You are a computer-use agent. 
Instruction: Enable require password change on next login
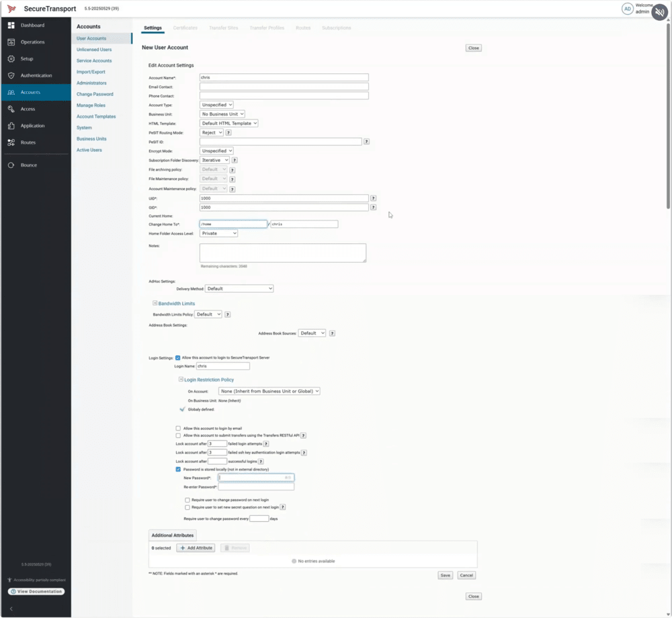(187, 500)
